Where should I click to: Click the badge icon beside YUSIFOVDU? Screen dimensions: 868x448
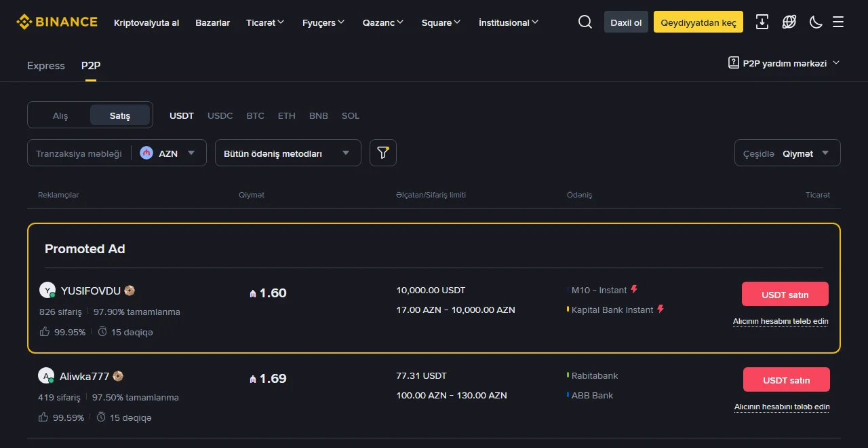(x=130, y=291)
